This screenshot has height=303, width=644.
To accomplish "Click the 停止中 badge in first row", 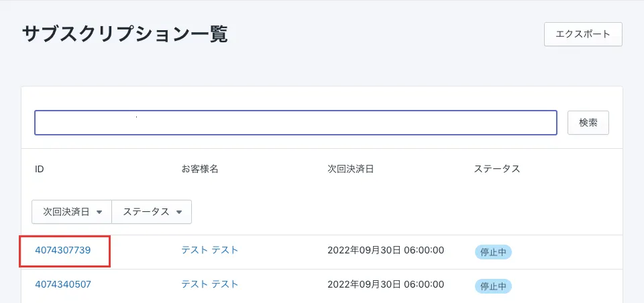I will [x=492, y=252].
